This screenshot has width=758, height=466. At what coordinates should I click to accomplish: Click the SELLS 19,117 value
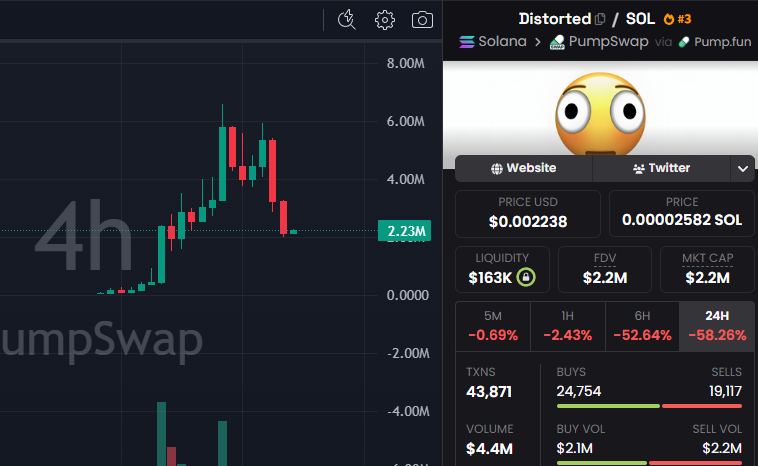click(726, 391)
